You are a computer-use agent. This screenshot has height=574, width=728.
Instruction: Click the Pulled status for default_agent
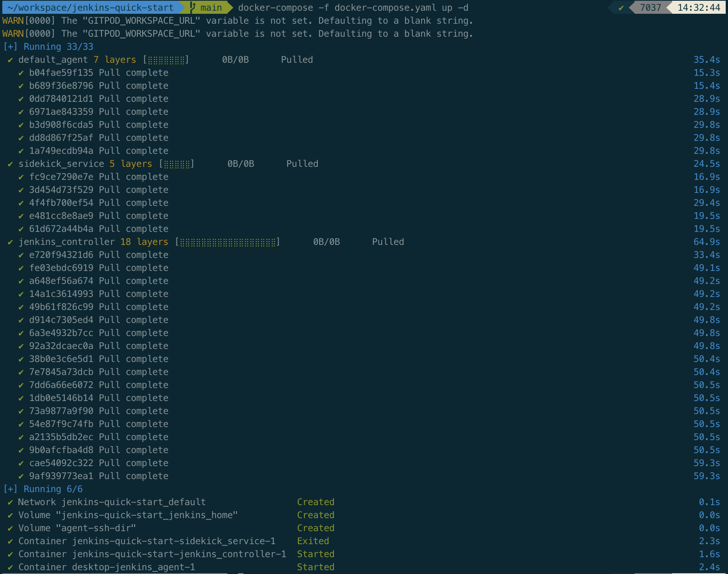point(297,60)
